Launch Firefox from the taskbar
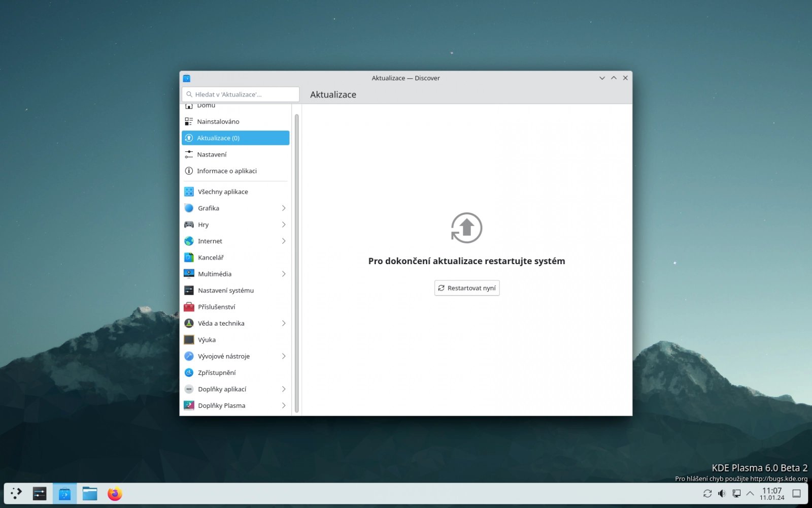 pyautogui.click(x=115, y=493)
